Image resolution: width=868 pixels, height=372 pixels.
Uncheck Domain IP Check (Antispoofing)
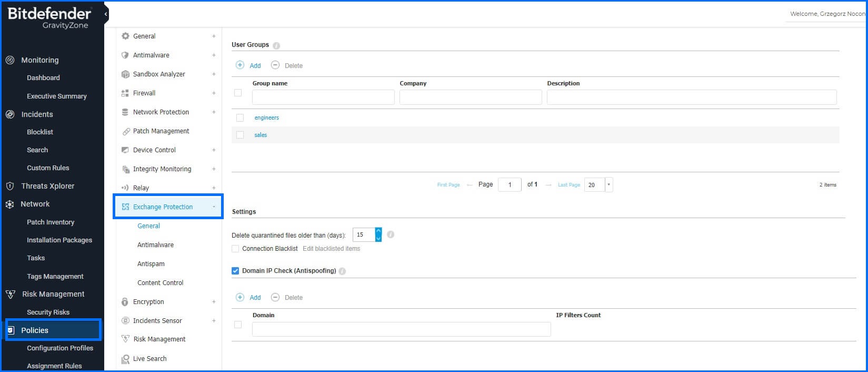[235, 271]
